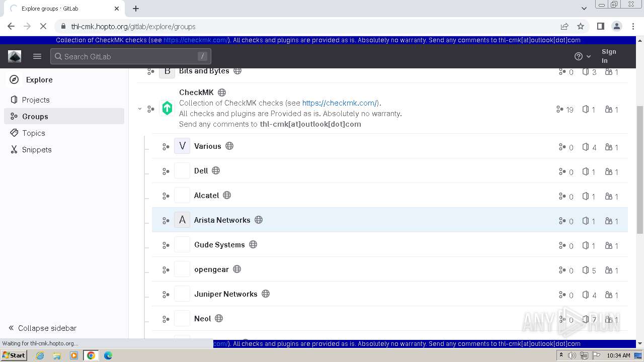Click the public globe icon beside Various

[x=229, y=146]
